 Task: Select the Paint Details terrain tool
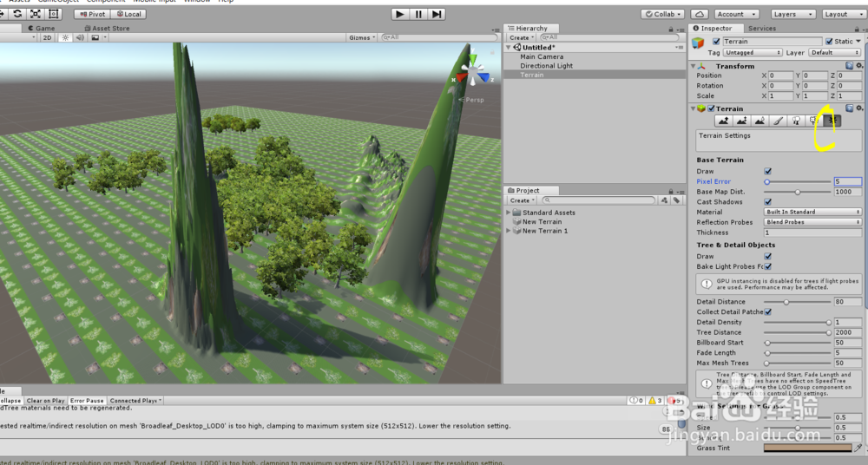click(814, 121)
